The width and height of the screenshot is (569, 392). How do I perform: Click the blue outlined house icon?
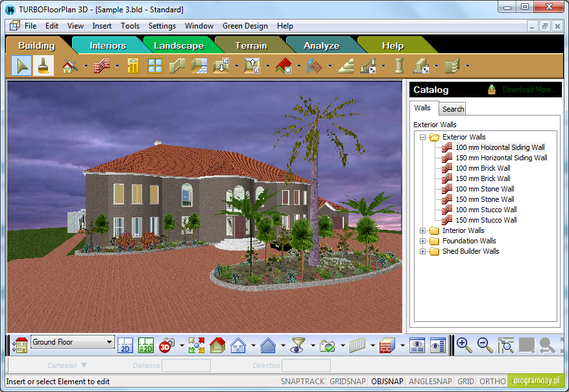(x=238, y=345)
